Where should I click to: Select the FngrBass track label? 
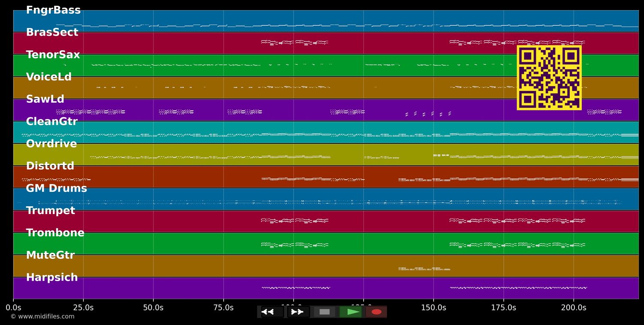point(53,10)
